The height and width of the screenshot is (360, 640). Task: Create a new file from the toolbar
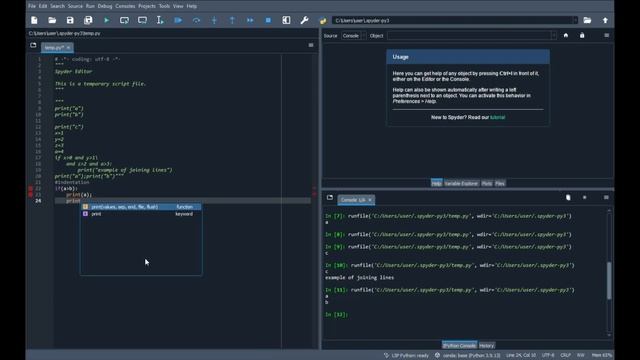click(34, 20)
